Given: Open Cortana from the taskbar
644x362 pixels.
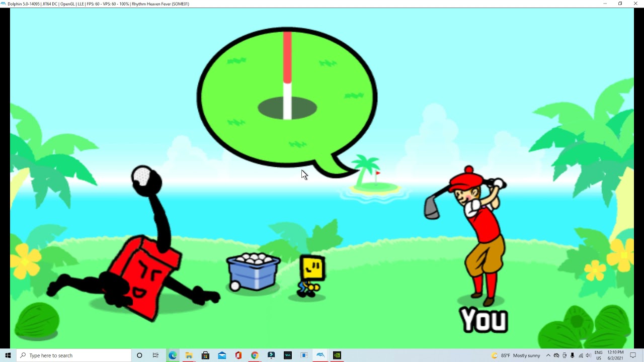Looking at the screenshot, I should 139,355.
